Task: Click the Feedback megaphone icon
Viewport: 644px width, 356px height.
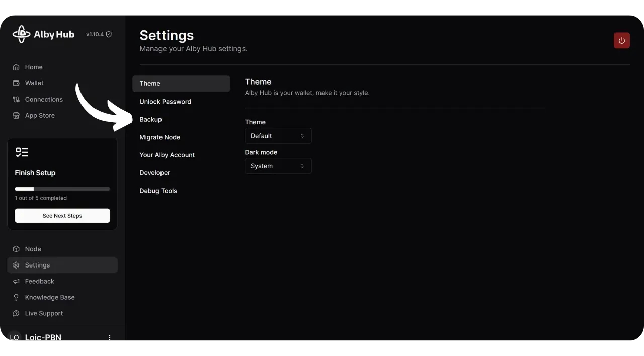Action: tap(16, 282)
